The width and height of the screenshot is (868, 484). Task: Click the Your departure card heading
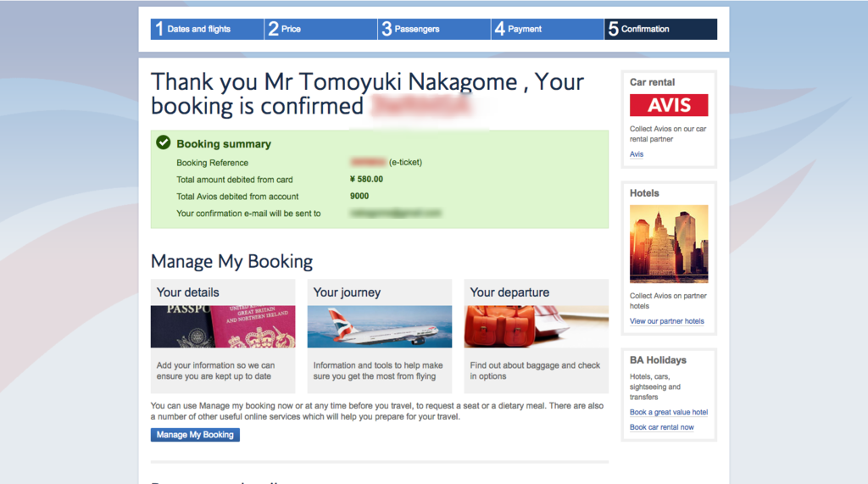pyautogui.click(x=509, y=292)
